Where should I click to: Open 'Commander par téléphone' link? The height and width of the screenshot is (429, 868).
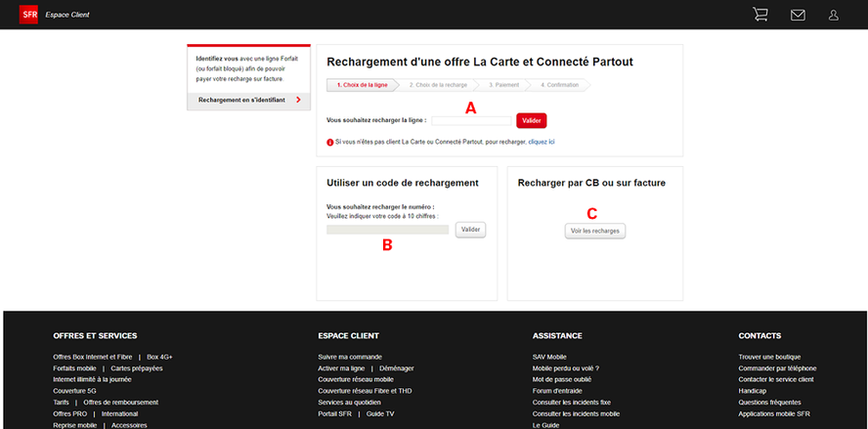pos(777,368)
